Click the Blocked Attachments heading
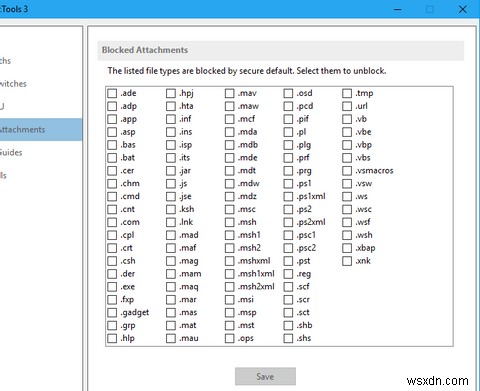This screenshot has height=391, width=480. pyautogui.click(x=145, y=50)
